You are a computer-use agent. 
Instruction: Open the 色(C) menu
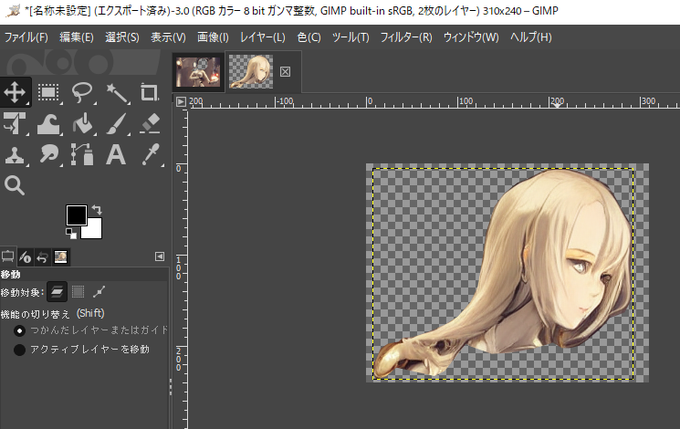coord(309,37)
